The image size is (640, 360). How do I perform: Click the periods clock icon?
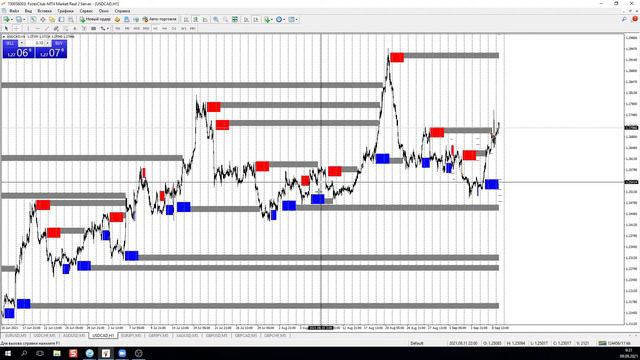coord(279,19)
